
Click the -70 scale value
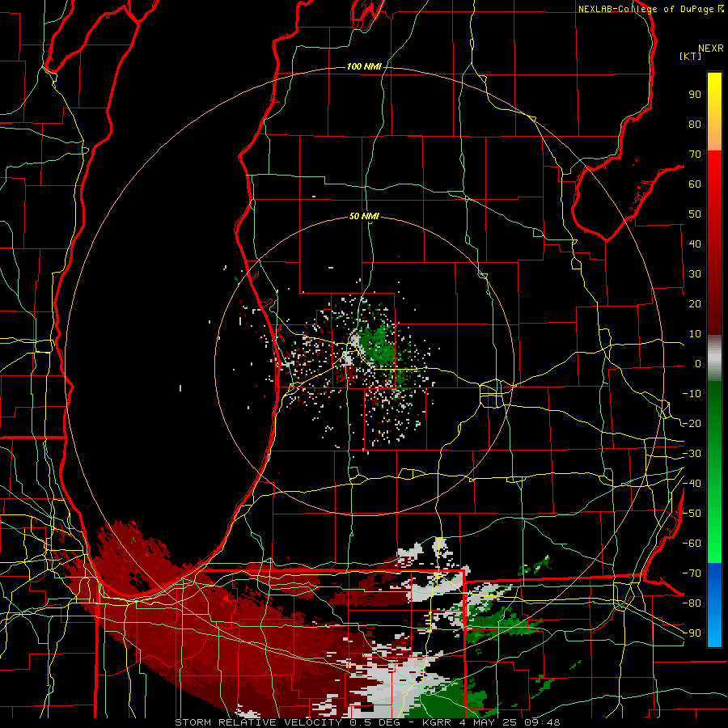pos(692,574)
